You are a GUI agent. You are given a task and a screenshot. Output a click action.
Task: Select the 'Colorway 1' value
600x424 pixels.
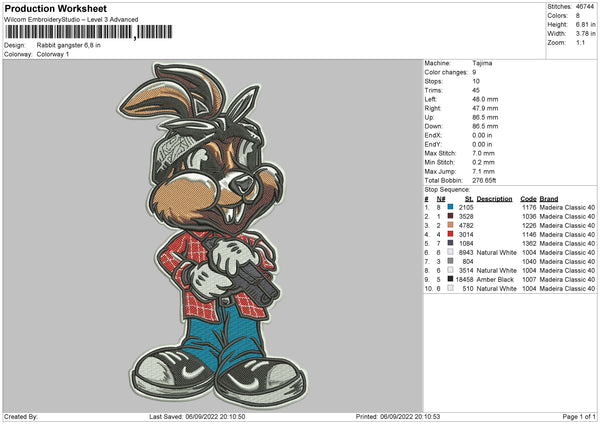(53, 54)
